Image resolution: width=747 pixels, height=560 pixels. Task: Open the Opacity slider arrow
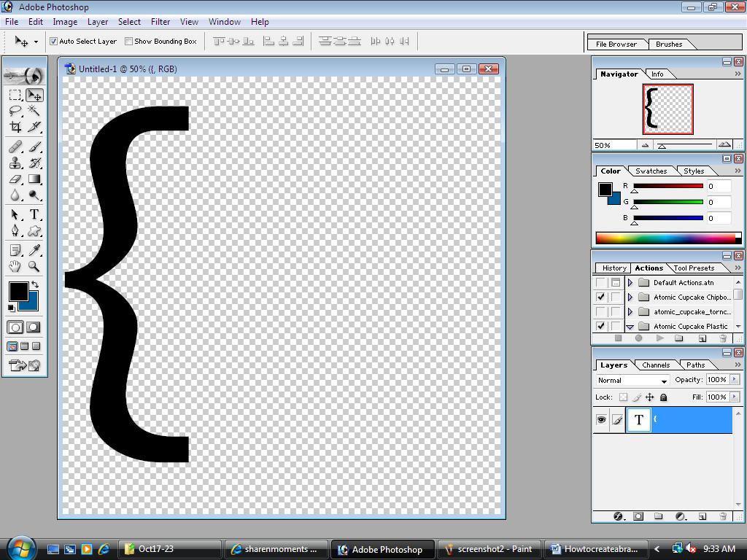click(x=735, y=379)
